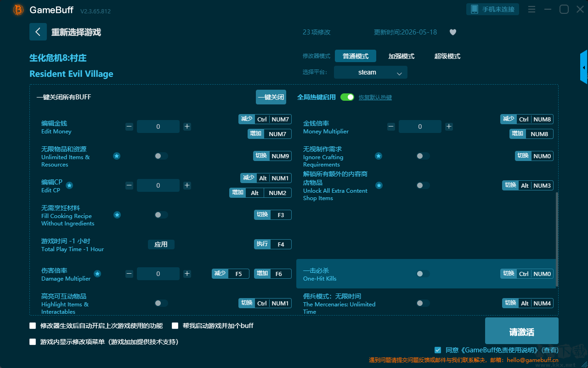Decrease Damage Multiplier with minus

pyautogui.click(x=130, y=274)
